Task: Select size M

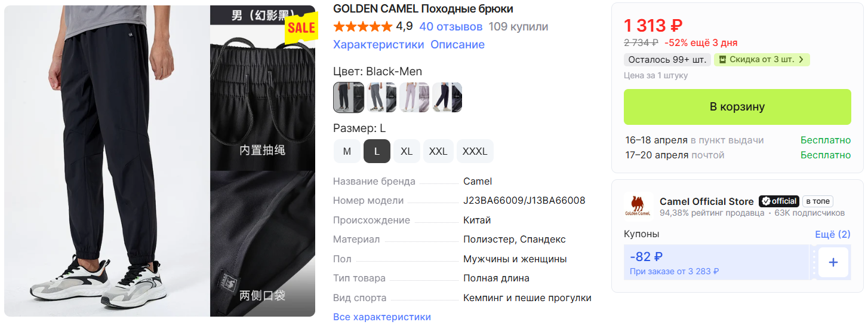Action: (x=347, y=151)
